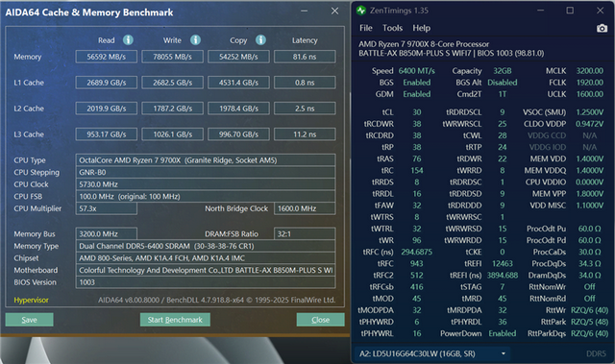Image resolution: width=615 pixels, height=364 pixels.
Task: Click the North Bridge Clock value field
Action: pyautogui.click(x=305, y=208)
